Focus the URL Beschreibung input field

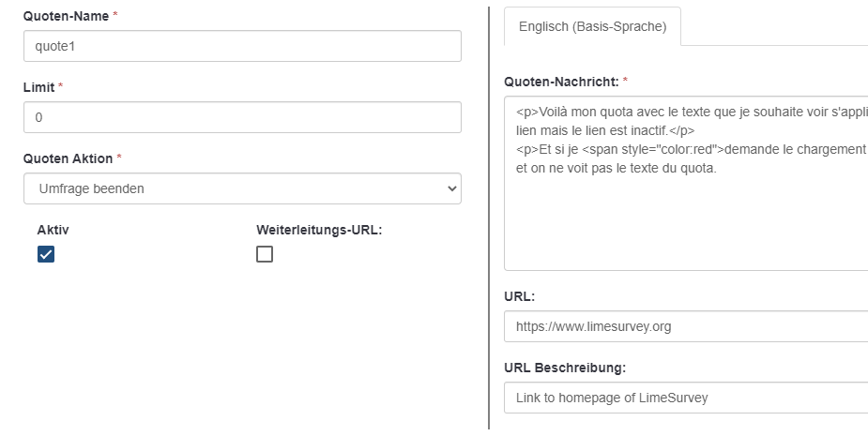click(685, 398)
